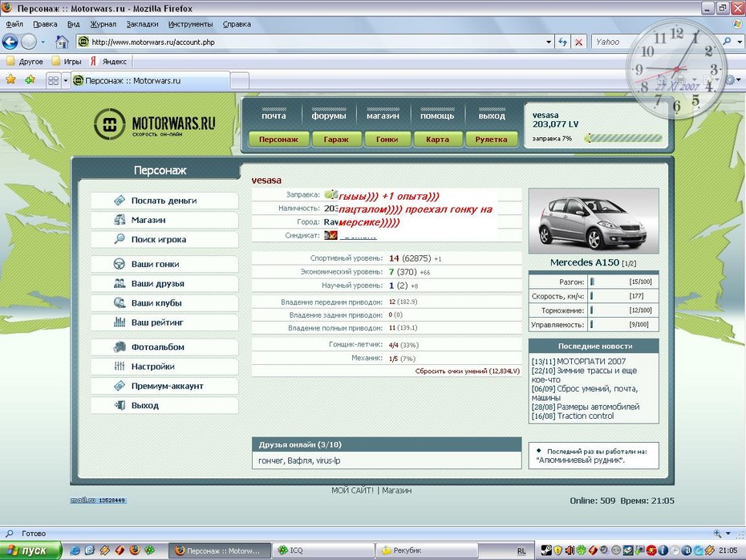
Task: Open the Windows пуск Start button
Action: 30,550
